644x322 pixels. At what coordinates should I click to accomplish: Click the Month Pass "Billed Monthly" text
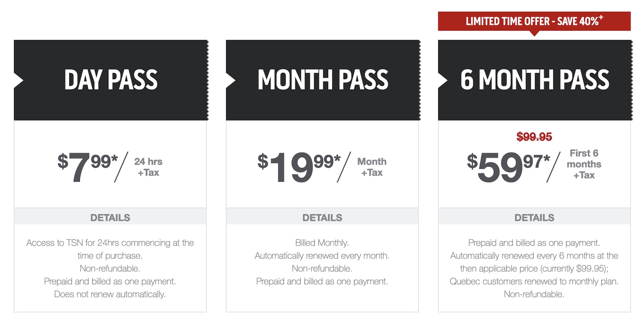(322, 243)
